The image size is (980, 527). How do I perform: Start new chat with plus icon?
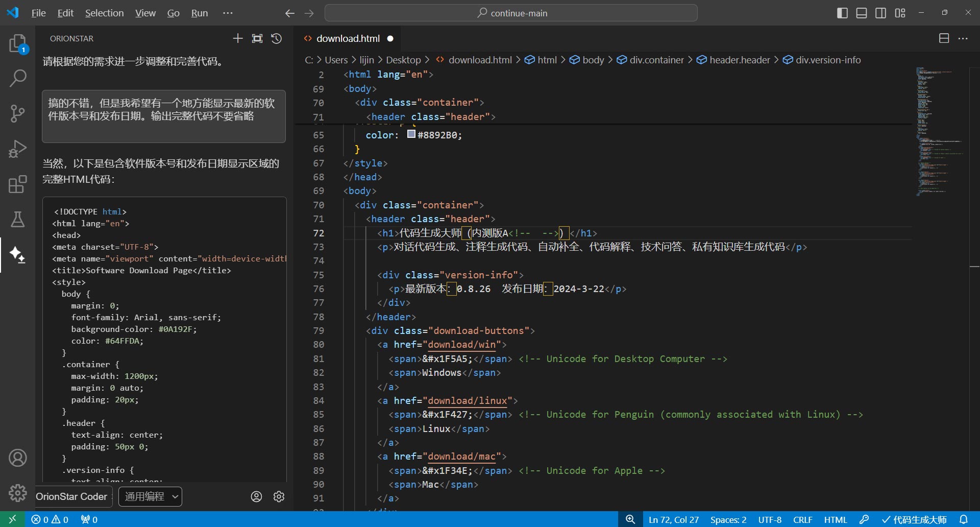238,39
